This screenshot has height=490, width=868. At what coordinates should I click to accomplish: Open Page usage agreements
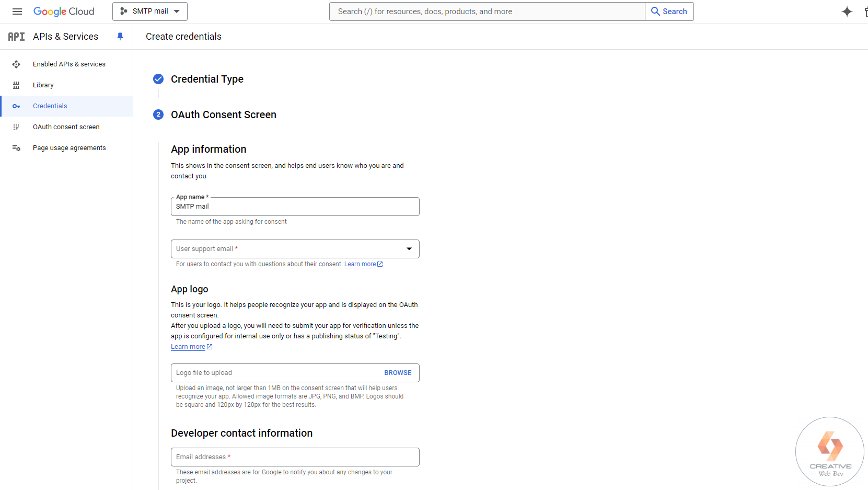pyautogui.click(x=66, y=148)
